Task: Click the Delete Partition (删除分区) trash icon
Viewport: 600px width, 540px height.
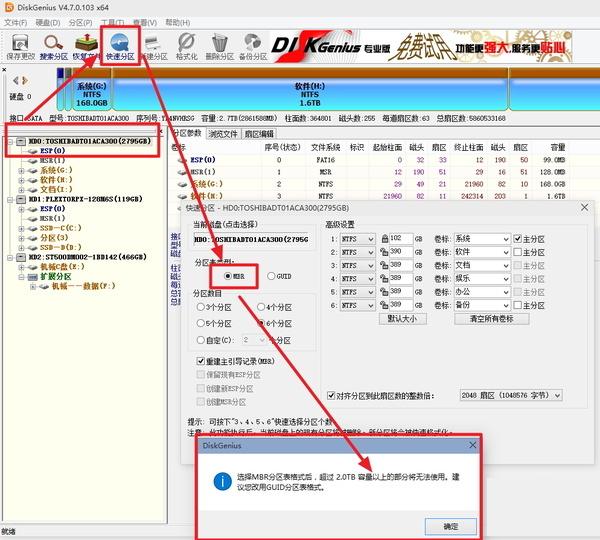Action: [x=220, y=47]
